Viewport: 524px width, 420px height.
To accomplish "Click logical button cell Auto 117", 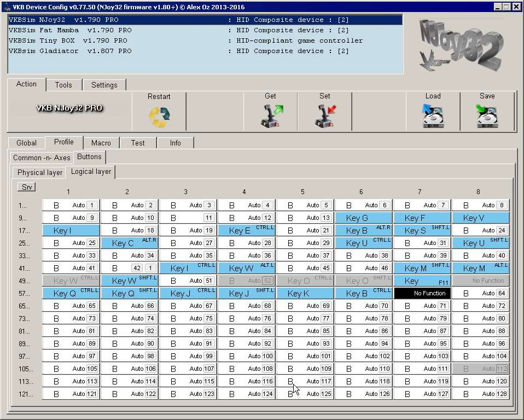I will point(305,381).
